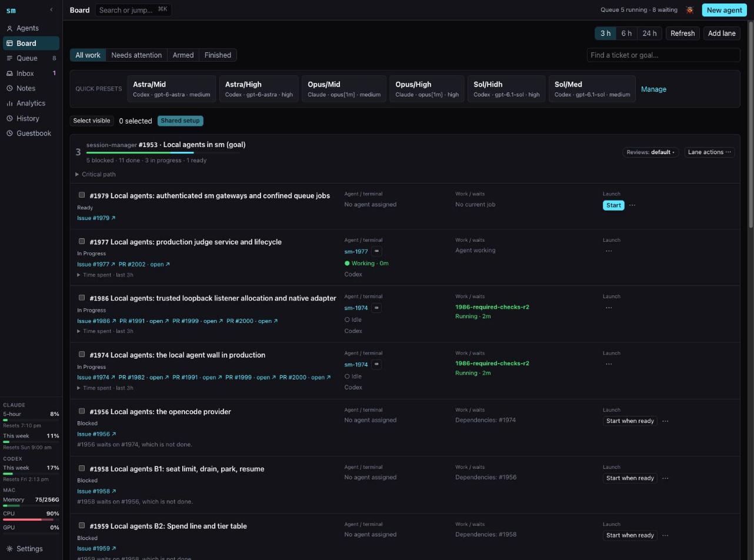The width and height of the screenshot is (754, 560).
Task: Collapse the sidebar with the chevron icon
Action: [51, 10]
